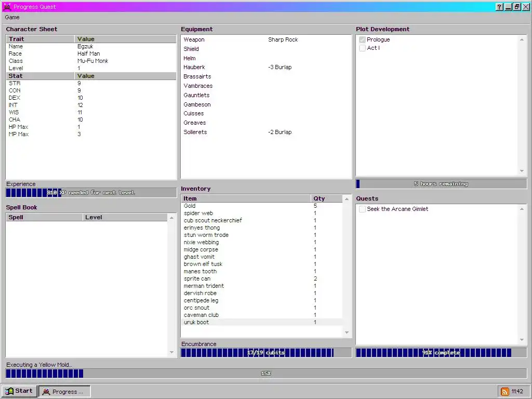Select the HP Max row
Image resolution: width=532 pixels, height=399 pixels.
91,127
